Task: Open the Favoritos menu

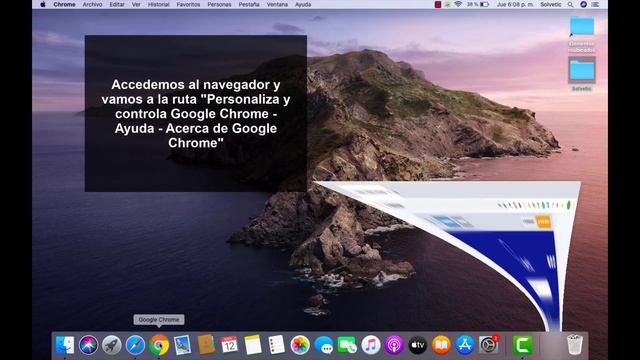Action: click(188, 4)
